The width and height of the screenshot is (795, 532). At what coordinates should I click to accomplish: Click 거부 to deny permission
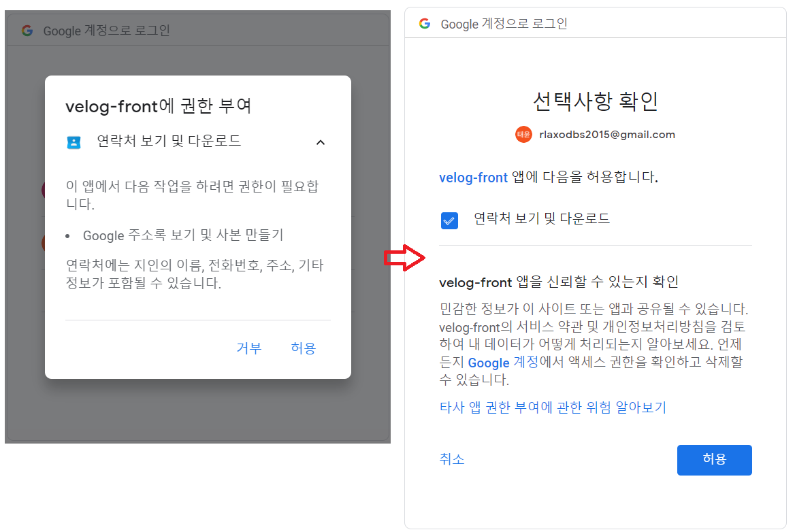[x=249, y=348]
